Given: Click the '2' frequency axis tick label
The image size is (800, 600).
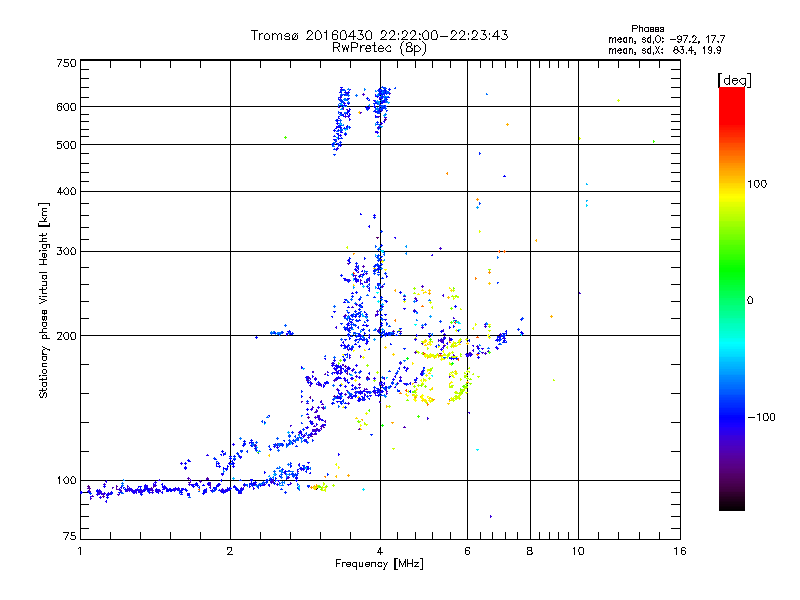Looking at the screenshot, I should point(230,551).
